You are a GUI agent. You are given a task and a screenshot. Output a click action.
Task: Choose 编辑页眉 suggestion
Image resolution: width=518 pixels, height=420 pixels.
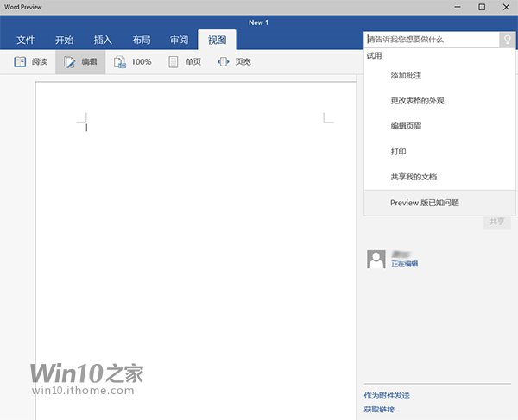pyautogui.click(x=439, y=126)
